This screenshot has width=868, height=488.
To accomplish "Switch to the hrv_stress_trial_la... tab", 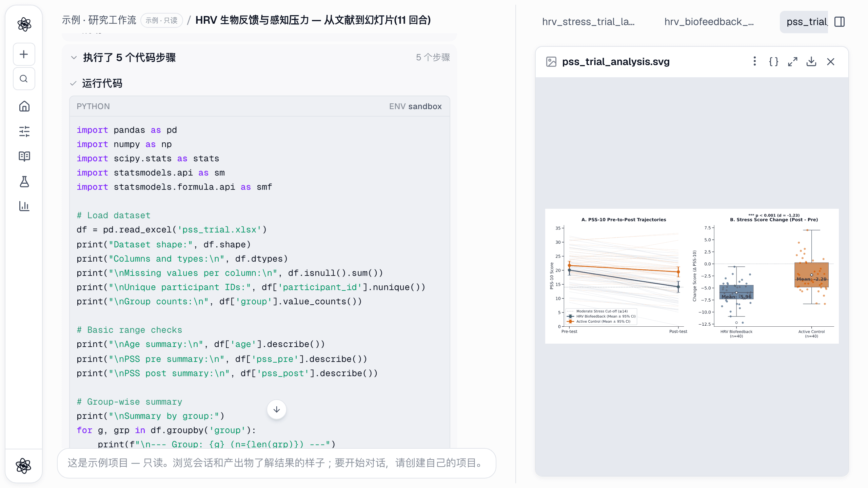I will coord(588,22).
